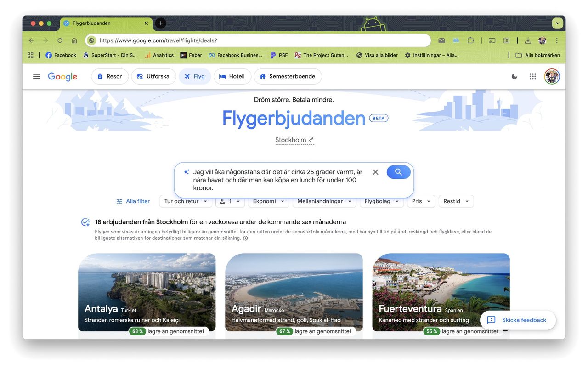Select the Utforska navigation item
Viewport: 588px width, 369px height.
click(153, 76)
